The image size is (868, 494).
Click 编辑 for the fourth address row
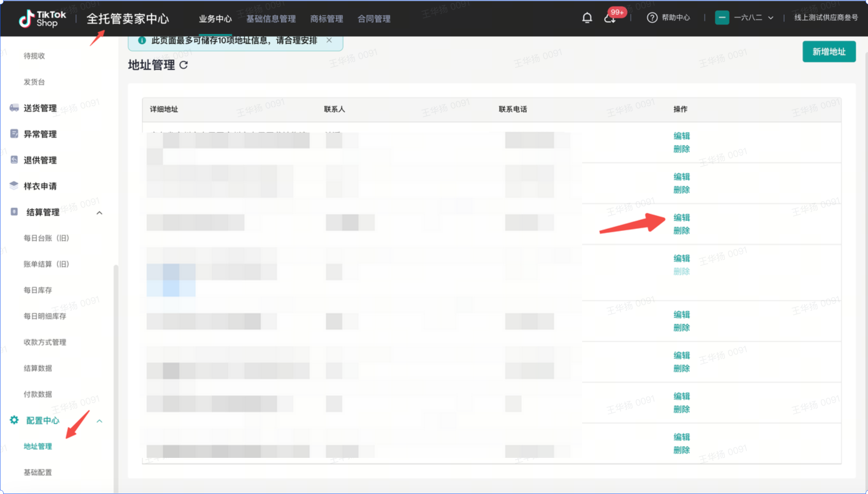click(681, 259)
